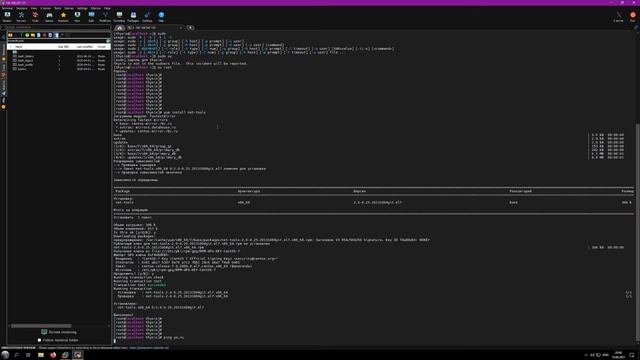Click in the Quick connect field

pos(56,27)
